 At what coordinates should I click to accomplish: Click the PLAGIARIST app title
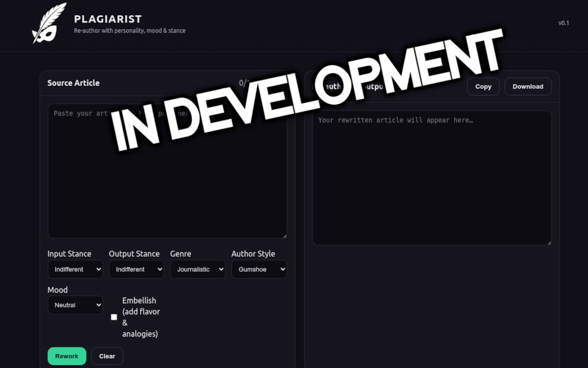pos(107,19)
